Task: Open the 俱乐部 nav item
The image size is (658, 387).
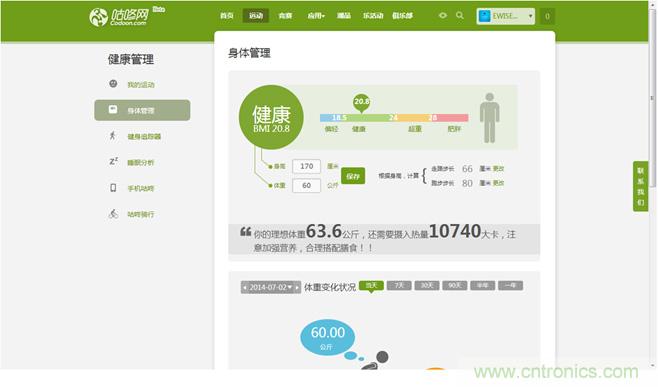Action: click(x=402, y=16)
